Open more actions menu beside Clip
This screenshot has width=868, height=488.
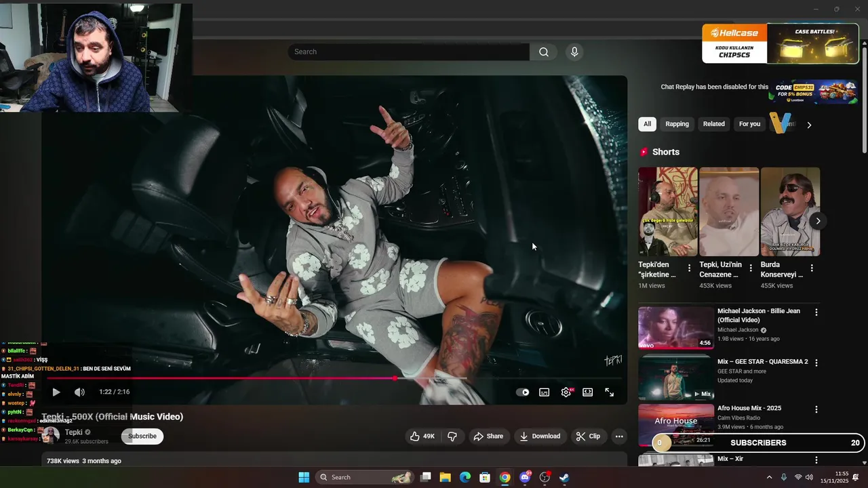coord(619,436)
